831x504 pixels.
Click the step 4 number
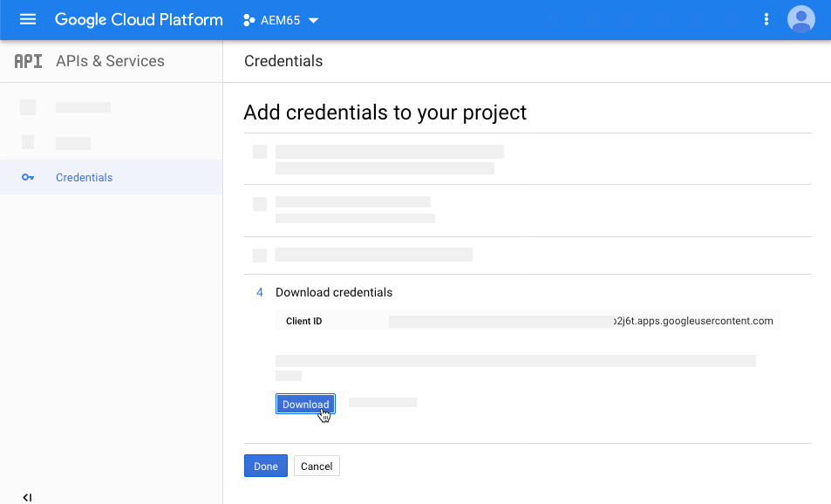[x=260, y=292]
